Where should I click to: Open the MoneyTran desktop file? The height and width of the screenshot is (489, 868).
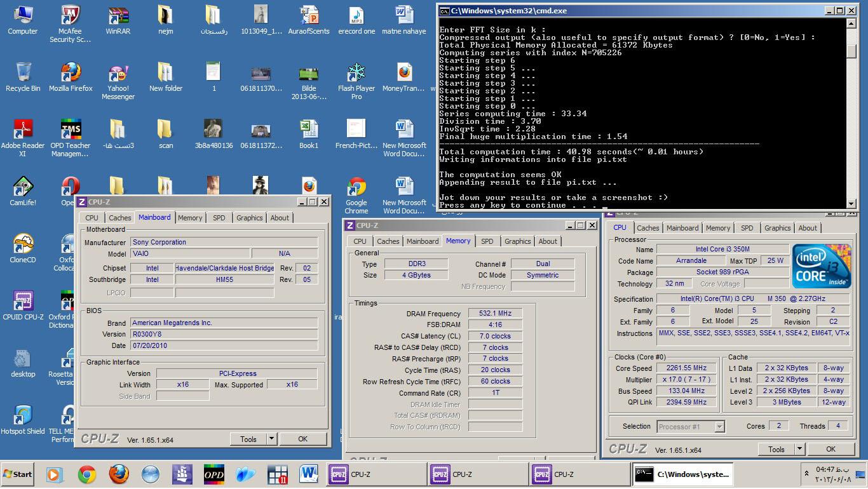[x=404, y=77]
